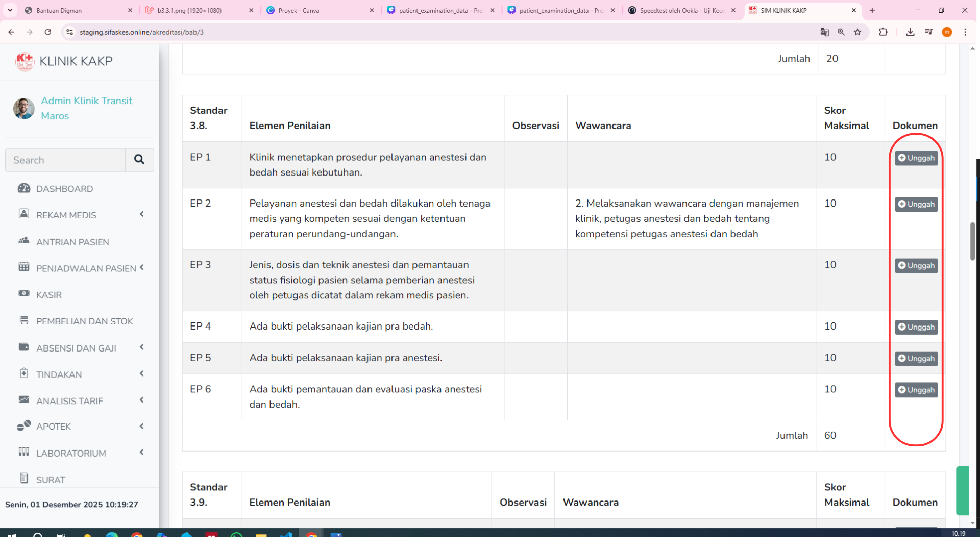Expand the Absensi dan Gaji chevron
This screenshot has height=551, width=980.
[x=142, y=347]
